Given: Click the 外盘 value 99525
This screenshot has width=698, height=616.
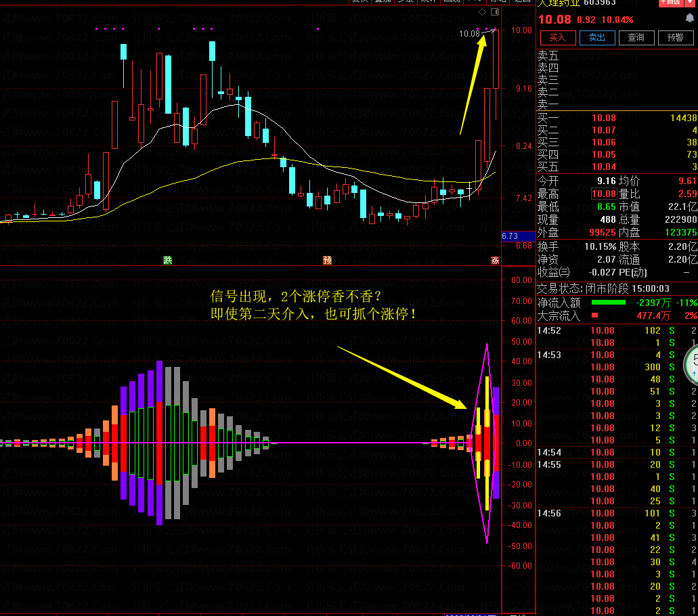Looking at the screenshot, I should click(603, 232).
